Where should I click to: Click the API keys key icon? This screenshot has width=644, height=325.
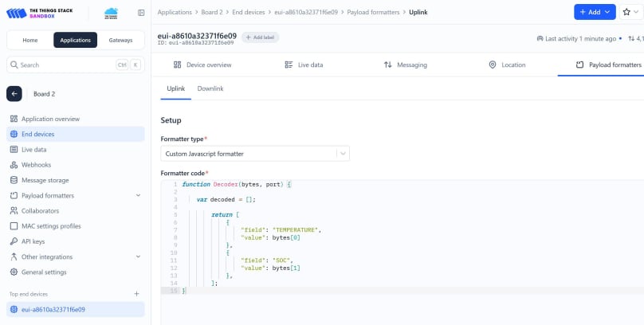14,241
